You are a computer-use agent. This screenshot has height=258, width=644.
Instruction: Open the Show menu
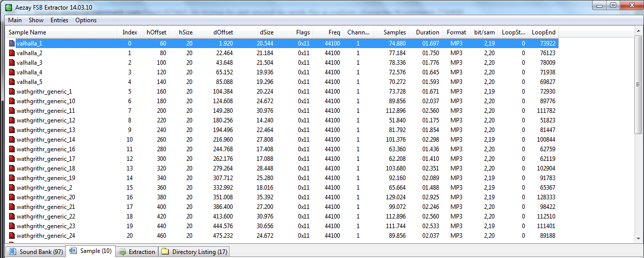pyautogui.click(x=36, y=20)
